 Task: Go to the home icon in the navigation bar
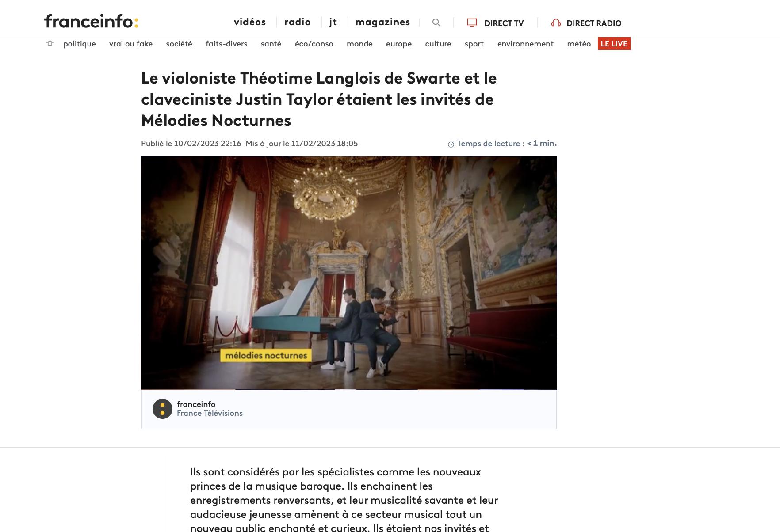pyautogui.click(x=50, y=43)
